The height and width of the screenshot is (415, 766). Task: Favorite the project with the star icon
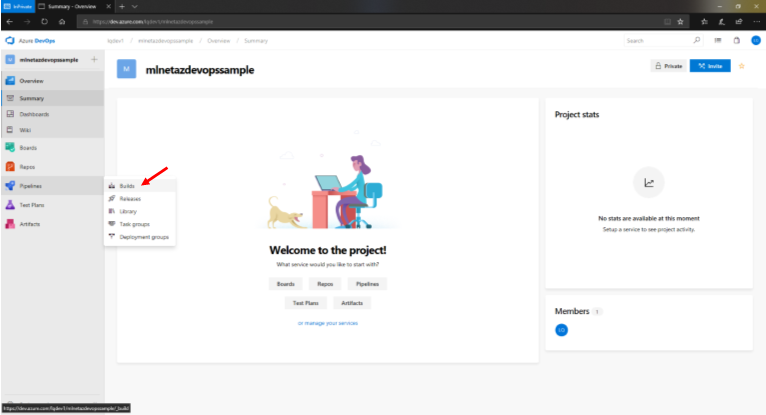pyautogui.click(x=741, y=66)
